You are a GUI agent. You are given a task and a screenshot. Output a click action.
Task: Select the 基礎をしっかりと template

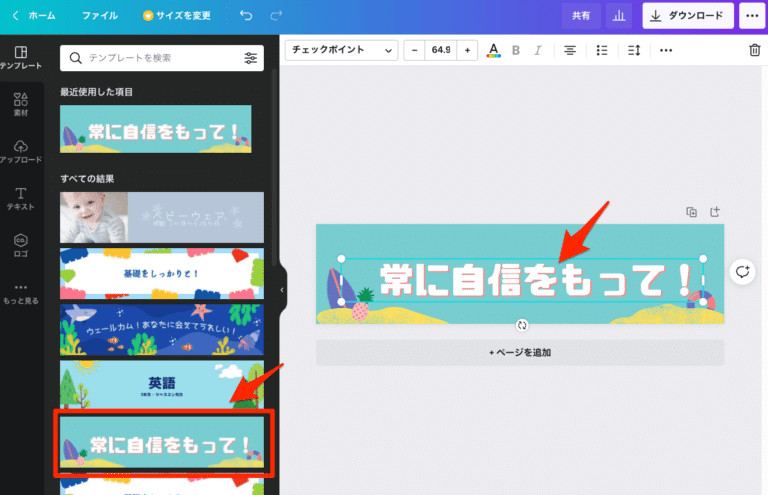pos(162,273)
